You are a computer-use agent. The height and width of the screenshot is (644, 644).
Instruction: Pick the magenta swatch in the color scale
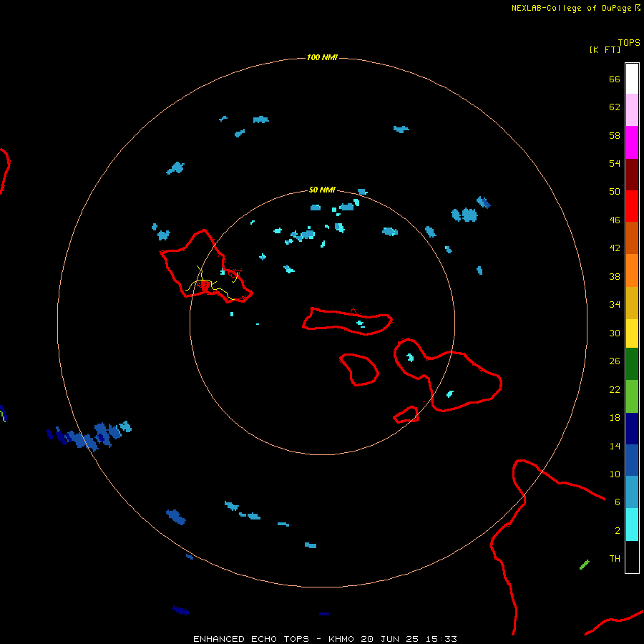point(632,142)
